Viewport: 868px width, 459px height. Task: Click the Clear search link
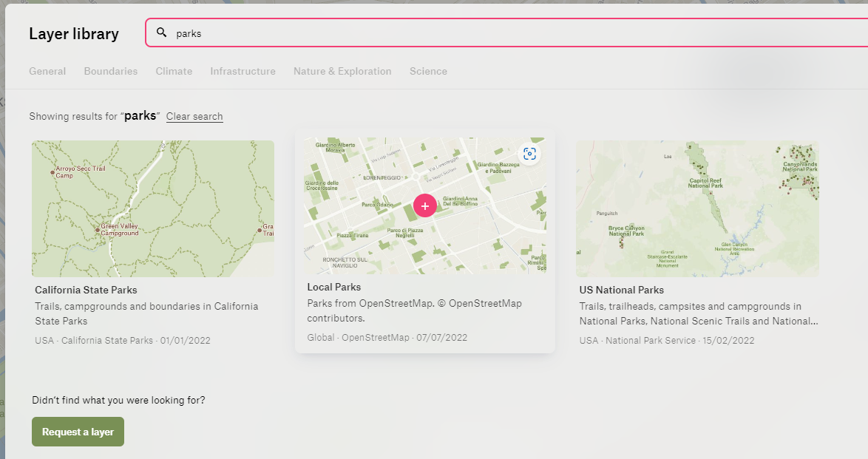[194, 117]
